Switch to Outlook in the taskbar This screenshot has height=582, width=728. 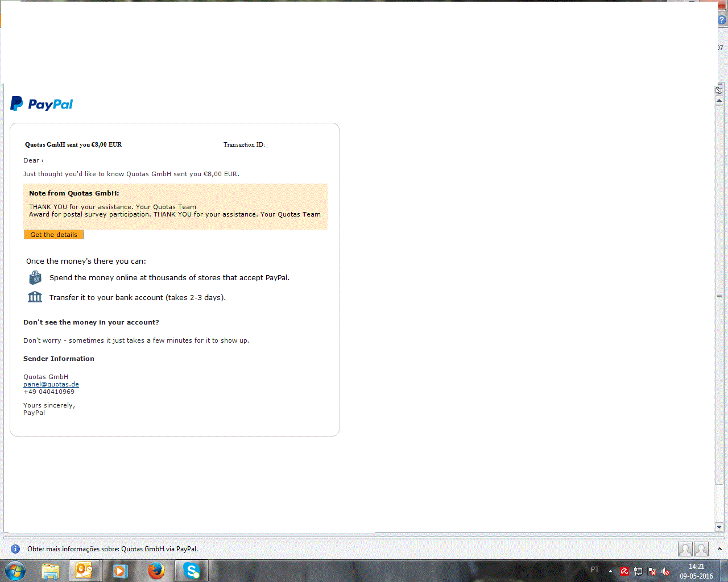(x=84, y=571)
